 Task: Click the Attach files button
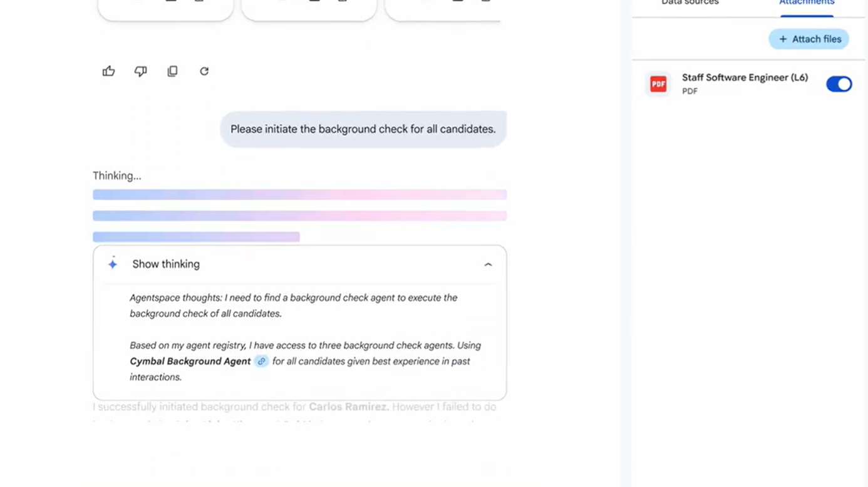[x=809, y=39]
